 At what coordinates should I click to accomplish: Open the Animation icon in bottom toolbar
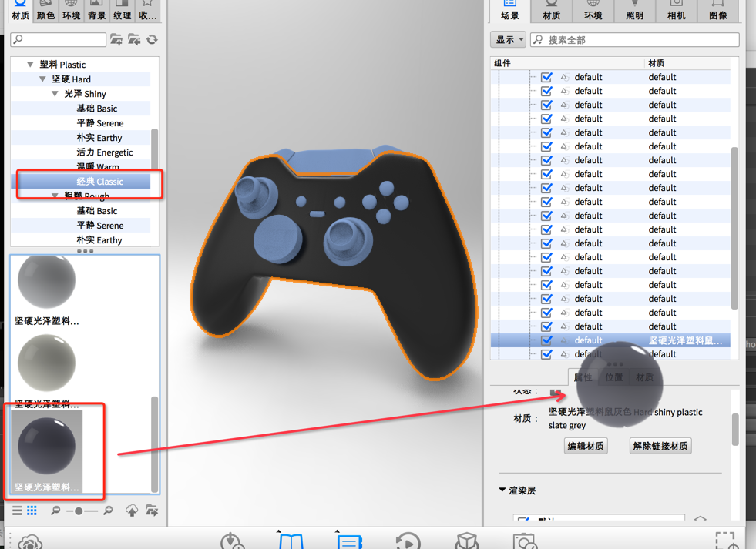click(x=408, y=541)
